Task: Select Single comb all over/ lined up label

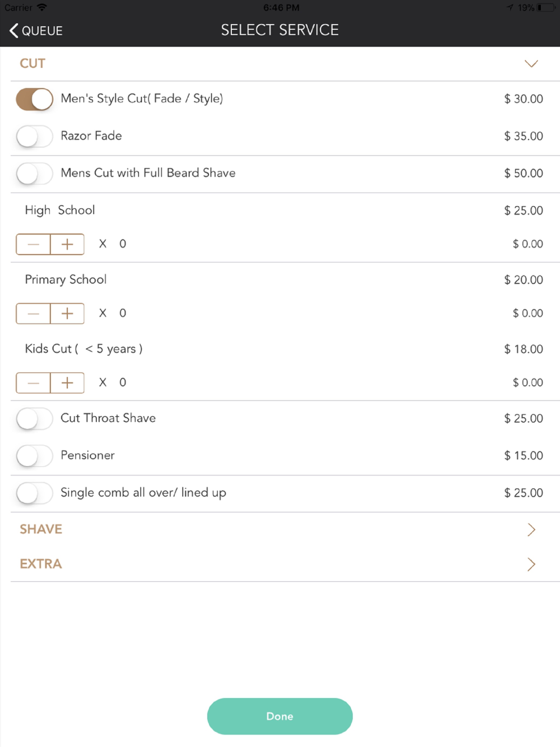Action: (x=143, y=493)
